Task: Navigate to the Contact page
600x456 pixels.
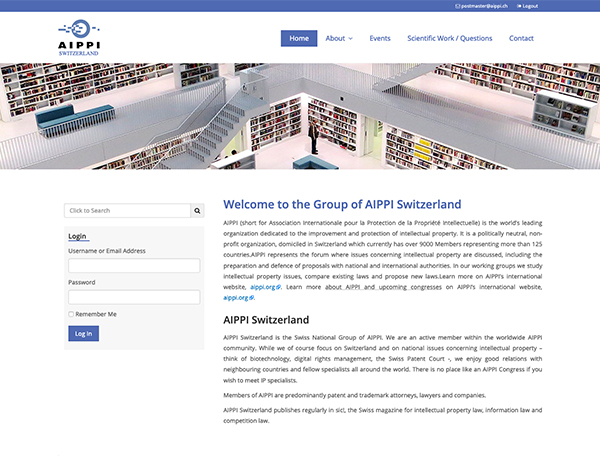Action: (x=521, y=38)
